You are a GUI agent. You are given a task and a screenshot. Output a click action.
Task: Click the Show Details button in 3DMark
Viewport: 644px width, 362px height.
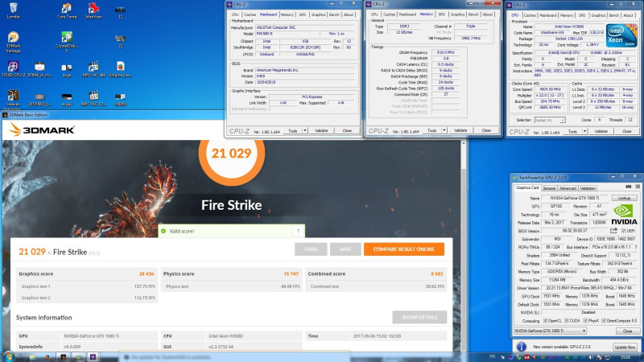coord(419,317)
